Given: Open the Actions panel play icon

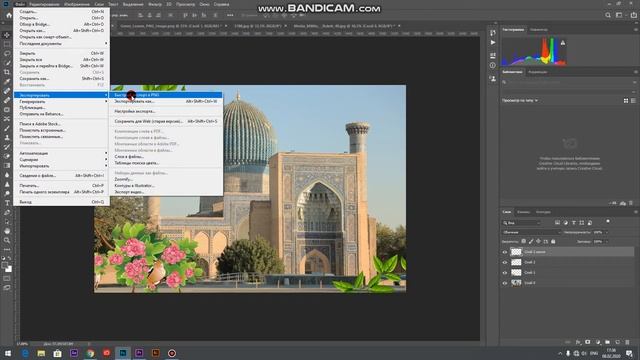Looking at the screenshot, I should (x=493, y=42).
